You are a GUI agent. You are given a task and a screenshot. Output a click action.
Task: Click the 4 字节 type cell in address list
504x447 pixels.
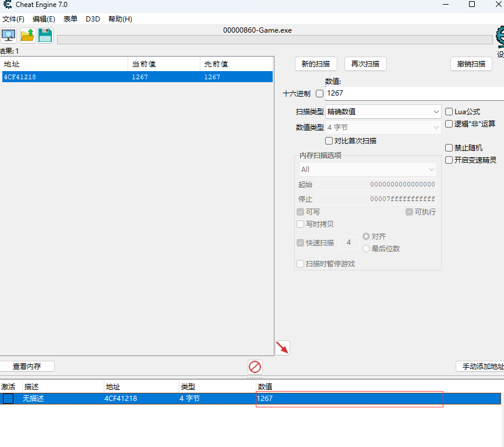point(189,399)
